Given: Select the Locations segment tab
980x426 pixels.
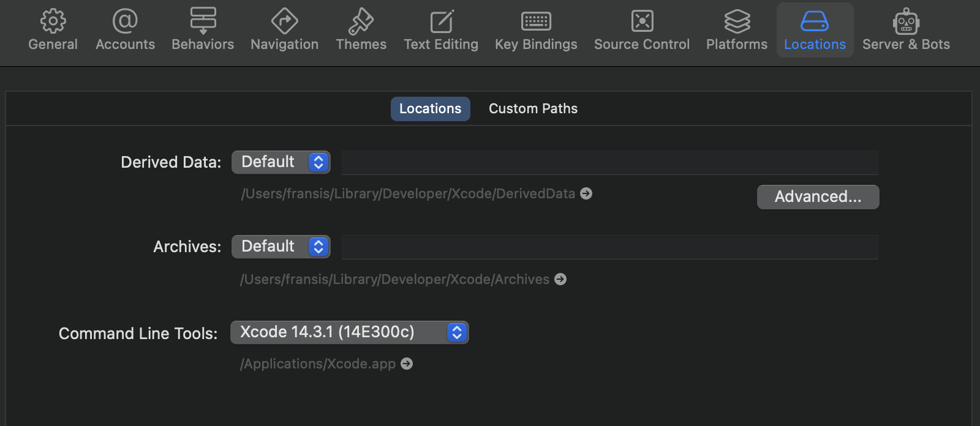Looking at the screenshot, I should click(x=431, y=109).
